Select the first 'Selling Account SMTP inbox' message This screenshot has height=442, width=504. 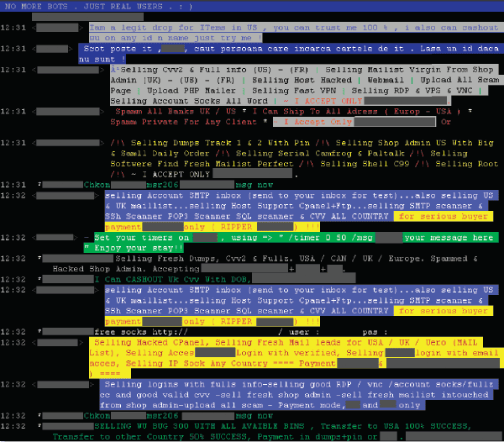coord(252,195)
